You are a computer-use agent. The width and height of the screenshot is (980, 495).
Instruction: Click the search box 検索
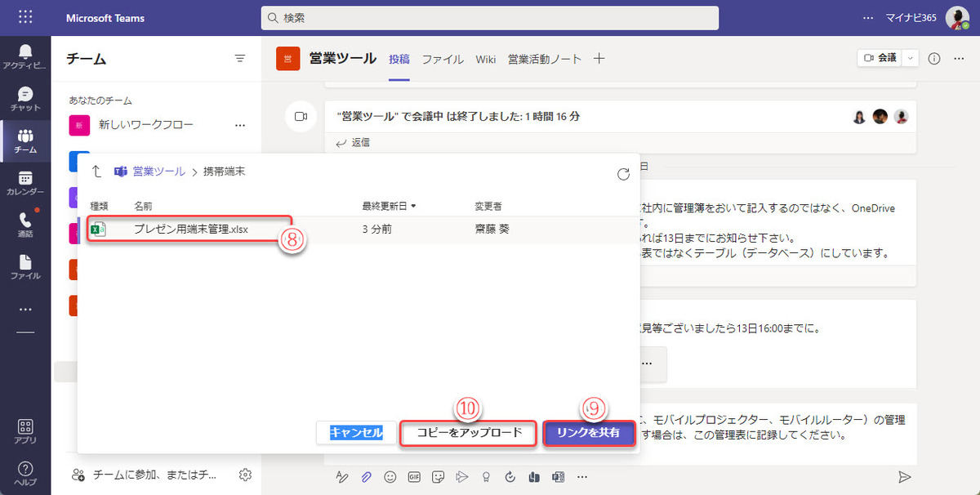click(x=490, y=17)
